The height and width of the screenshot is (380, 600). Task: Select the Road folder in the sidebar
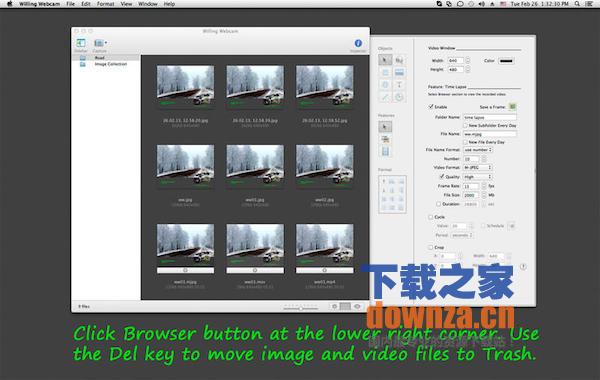coord(106,57)
